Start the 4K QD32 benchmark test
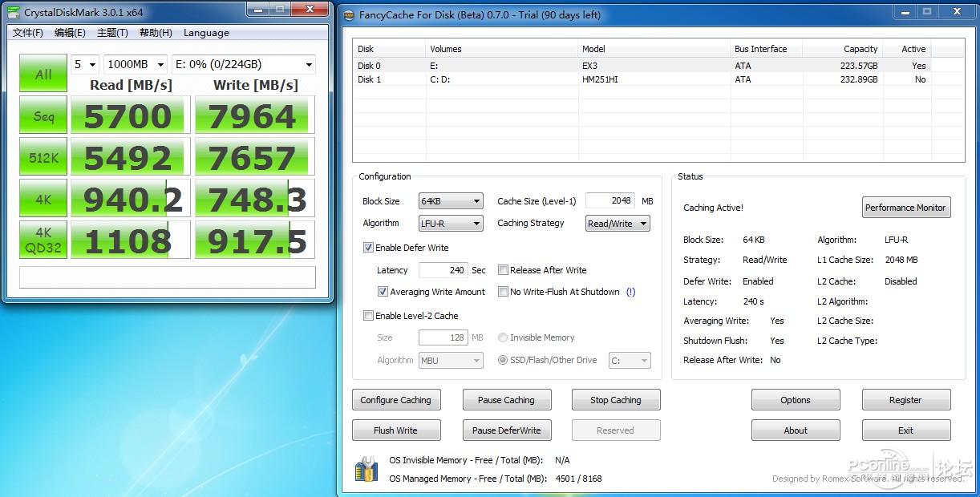980x497 pixels. [43, 241]
